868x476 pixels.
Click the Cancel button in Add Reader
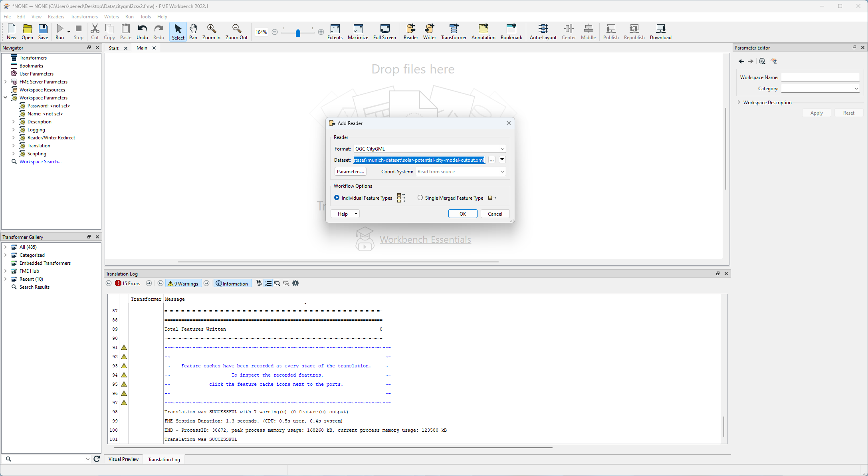click(495, 213)
